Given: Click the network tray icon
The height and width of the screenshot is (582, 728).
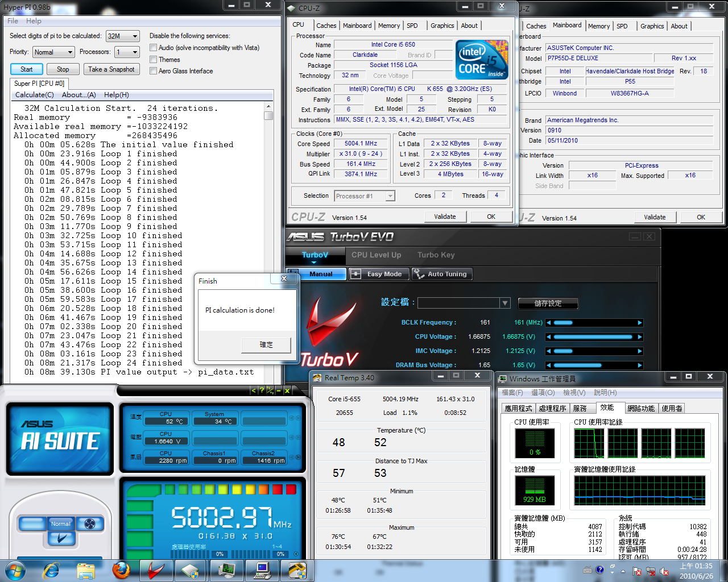Looking at the screenshot, I should 651,571.
